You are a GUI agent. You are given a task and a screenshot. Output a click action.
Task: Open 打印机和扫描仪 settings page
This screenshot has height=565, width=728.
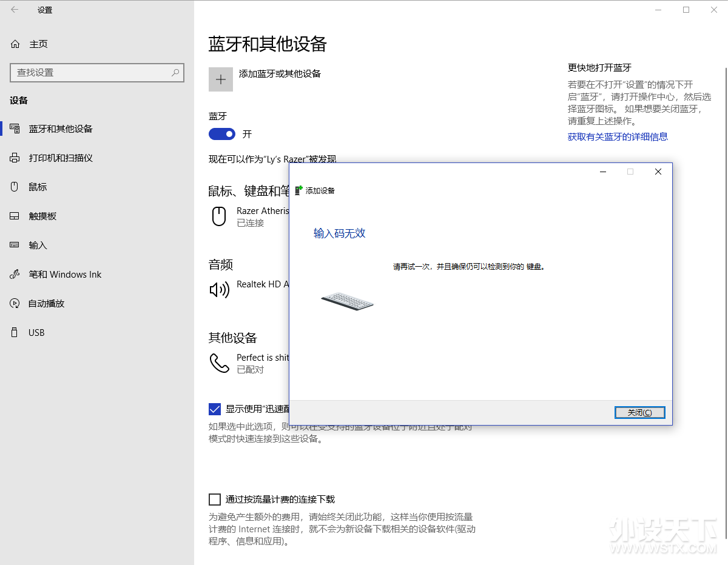coord(61,158)
